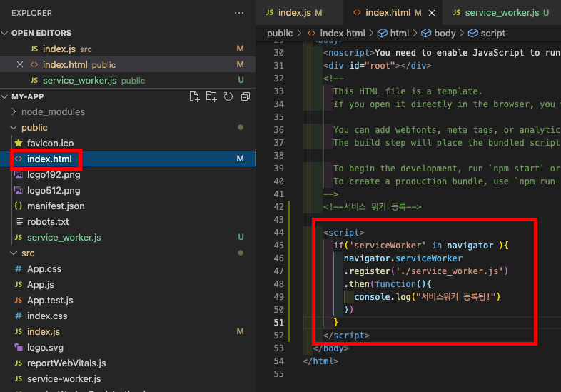This screenshot has height=392, width=561.
Task: Open App.css in the src folder
Action: click(128, 269)
